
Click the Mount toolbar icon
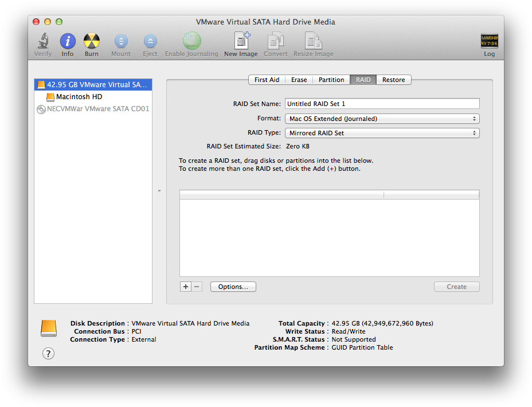pyautogui.click(x=121, y=41)
